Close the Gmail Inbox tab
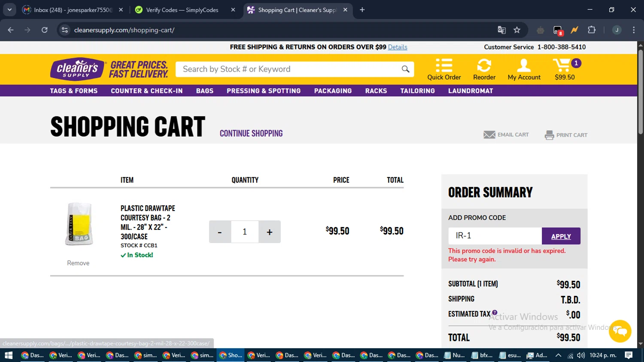The width and height of the screenshot is (644, 362). point(121,10)
